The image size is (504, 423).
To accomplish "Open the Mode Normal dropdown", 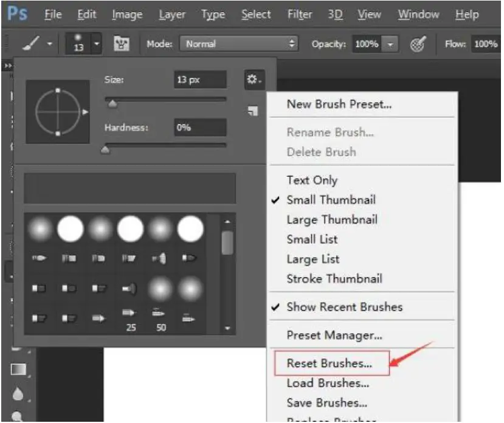I will 238,44.
